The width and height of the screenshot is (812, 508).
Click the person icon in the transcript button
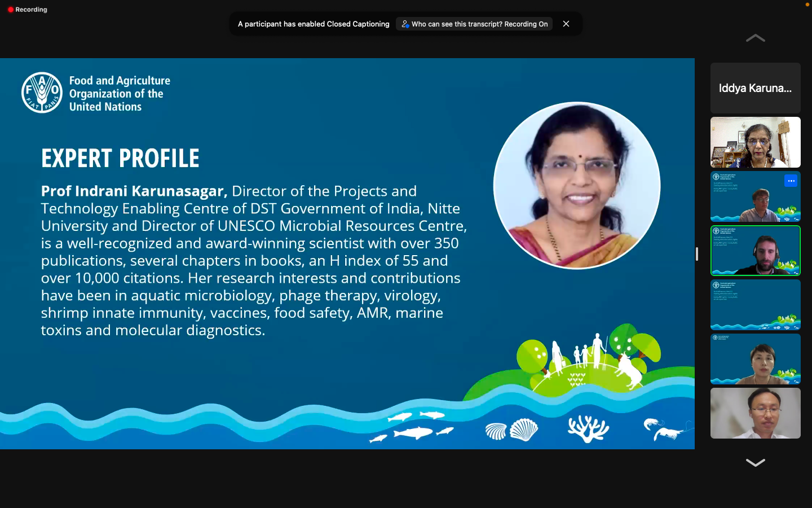(405, 24)
